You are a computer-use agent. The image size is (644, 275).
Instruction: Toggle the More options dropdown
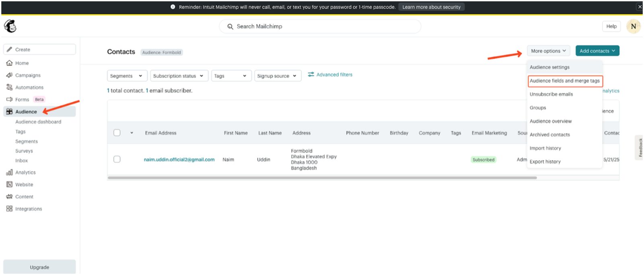point(548,51)
